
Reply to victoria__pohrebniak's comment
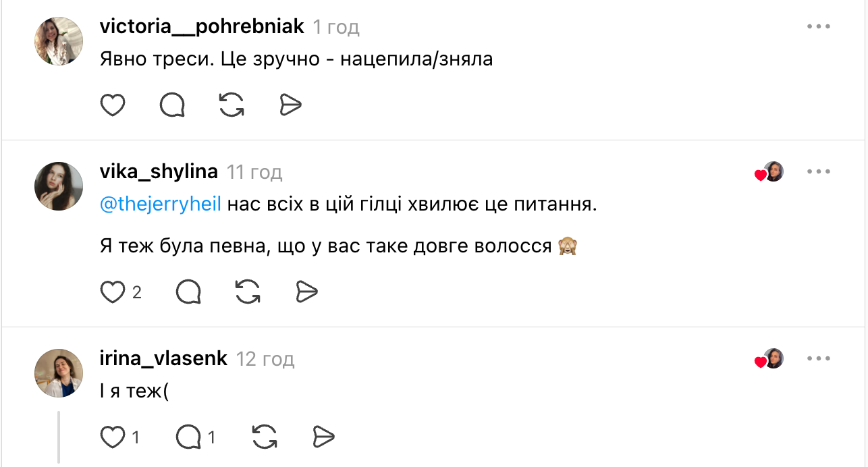click(x=172, y=105)
